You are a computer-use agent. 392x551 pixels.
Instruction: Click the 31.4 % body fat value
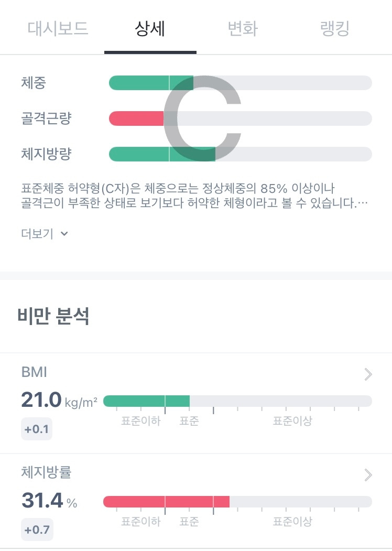pos(49,501)
